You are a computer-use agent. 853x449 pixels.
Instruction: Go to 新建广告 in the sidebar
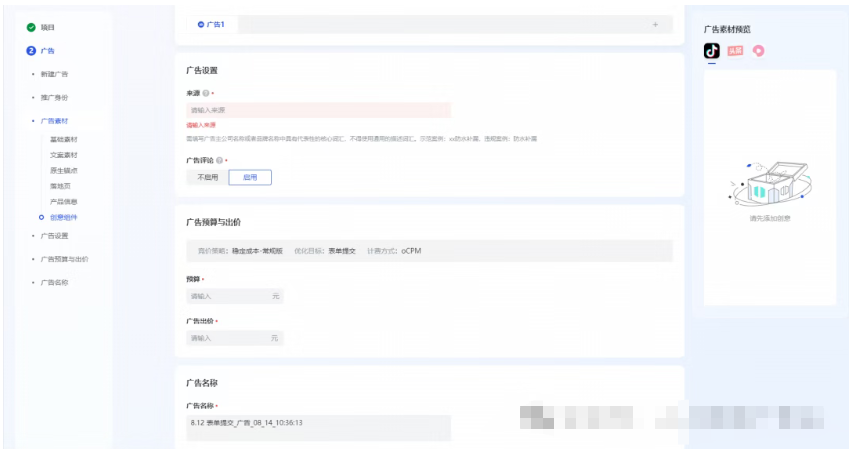[x=54, y=74]
